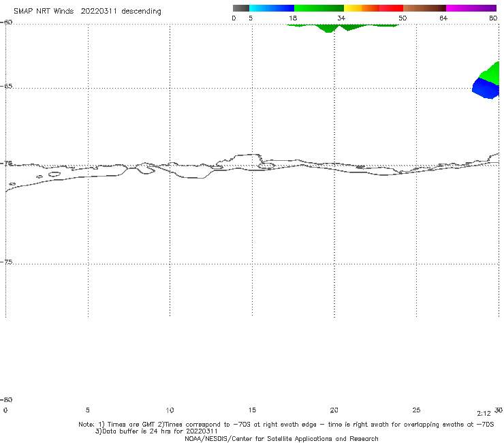Pick the brown segment of the wind scale
The width and height of the screenshot is (504, 443).
pos(424,8)
